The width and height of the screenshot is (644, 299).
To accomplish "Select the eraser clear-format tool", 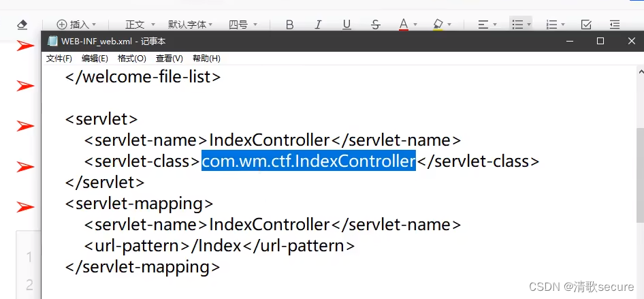I will click(x=22, y=25).
